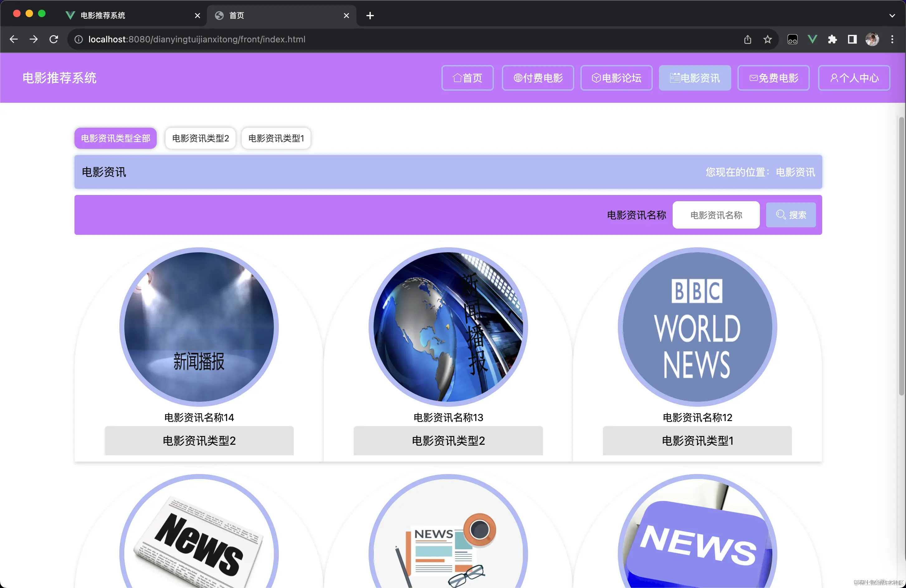906x588 pixels.
Task: Open the Vue devtools extension icon
Action: (x=812, y=39)
